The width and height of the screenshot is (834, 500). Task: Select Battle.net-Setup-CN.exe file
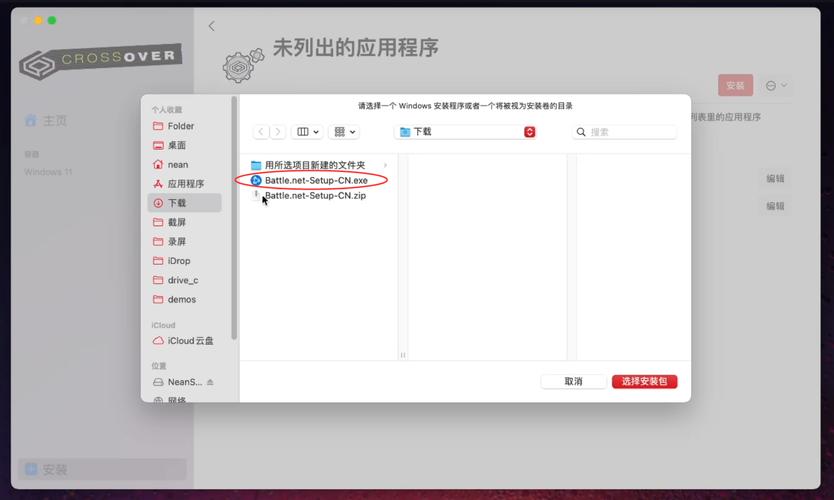click(316, 180)
